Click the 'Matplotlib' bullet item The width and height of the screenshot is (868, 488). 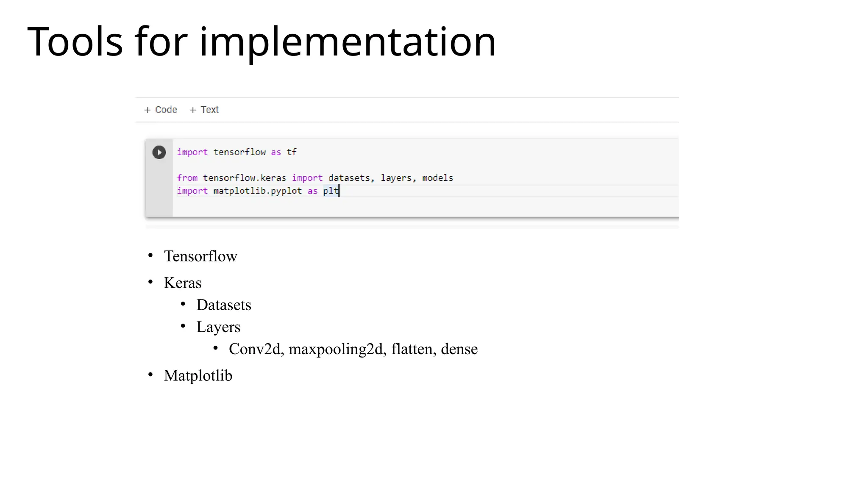[198, 376]
